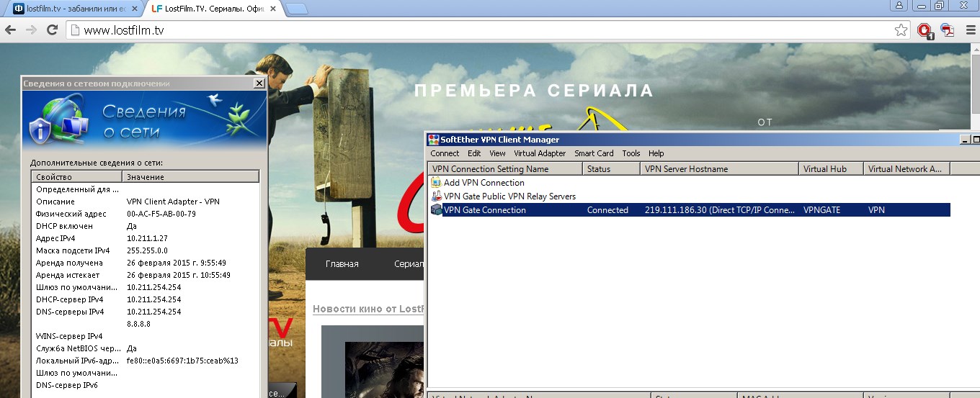Sort by Virtual Hub column header

pyautogui.click(x=831, y=169)
